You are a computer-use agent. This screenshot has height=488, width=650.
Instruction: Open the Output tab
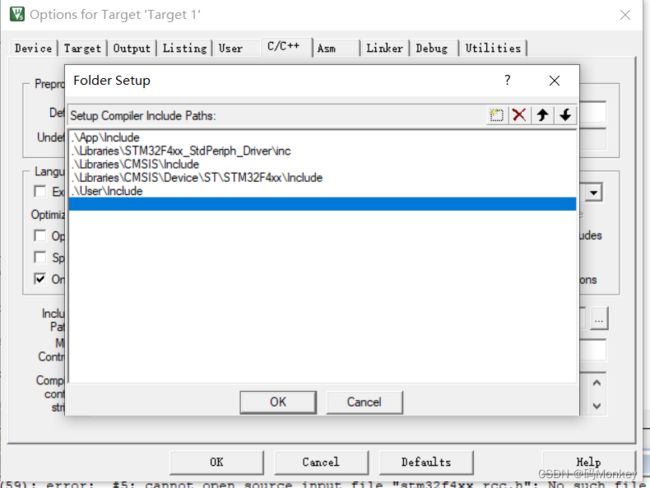(131, 48)
